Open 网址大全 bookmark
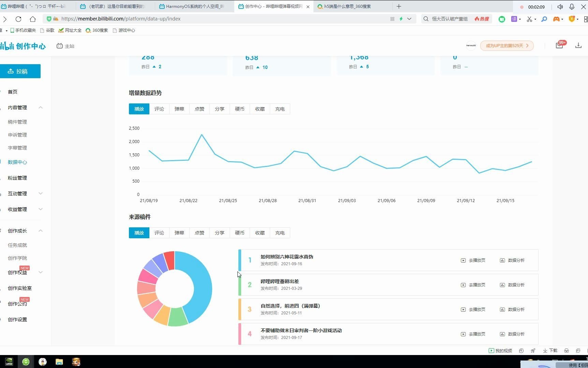 click(x=70, y=30)
